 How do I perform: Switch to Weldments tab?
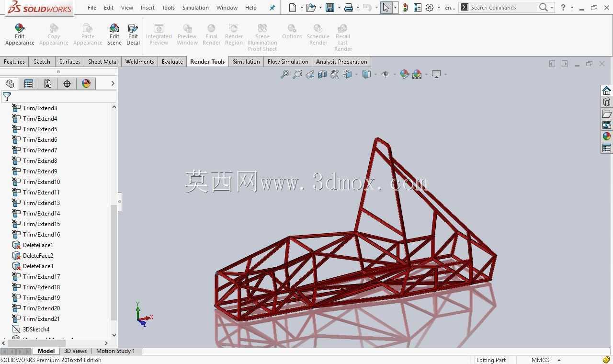tap(139, 62)
